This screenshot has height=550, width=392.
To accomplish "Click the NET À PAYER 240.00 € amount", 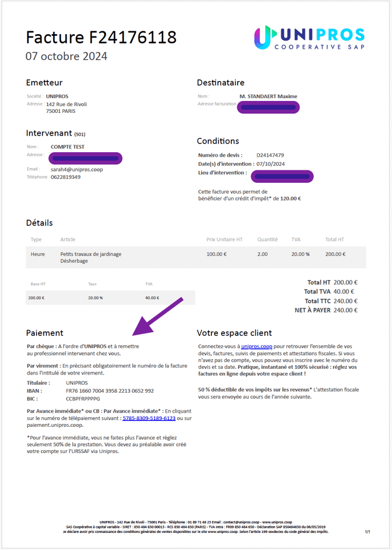I will [345, 310].
